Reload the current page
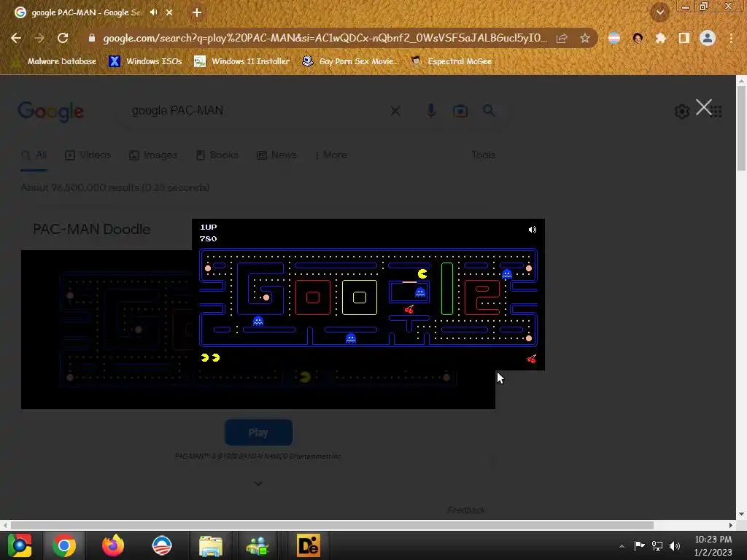Viewport: 747px width, 560px height. pos(63,38)
